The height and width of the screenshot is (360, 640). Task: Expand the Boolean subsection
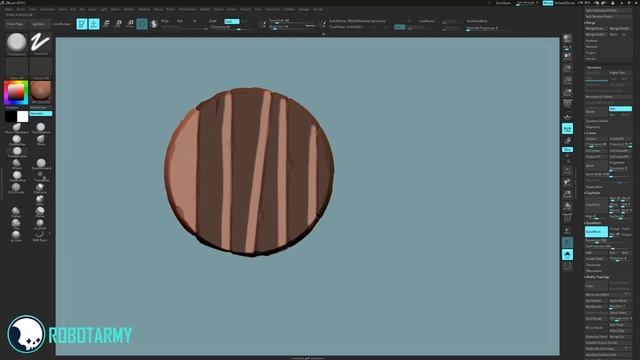point(592,41)
